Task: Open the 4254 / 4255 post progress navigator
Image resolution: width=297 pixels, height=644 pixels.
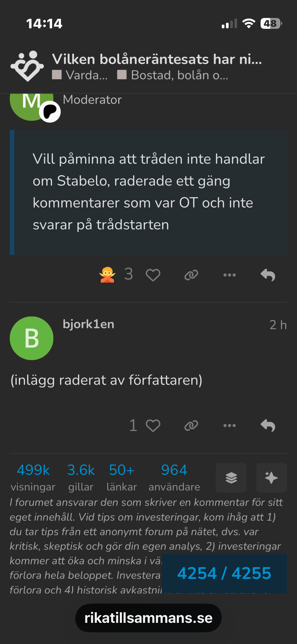Action: coord(224,573)
